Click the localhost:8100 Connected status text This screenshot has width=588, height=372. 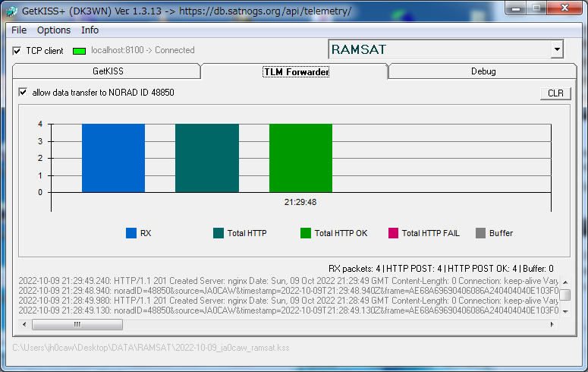[x=143, y=50]
